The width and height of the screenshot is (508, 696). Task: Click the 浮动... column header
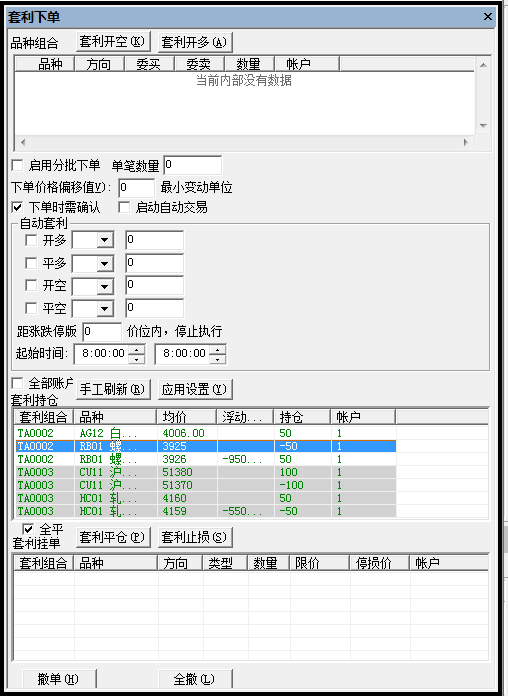click(245, 417)
